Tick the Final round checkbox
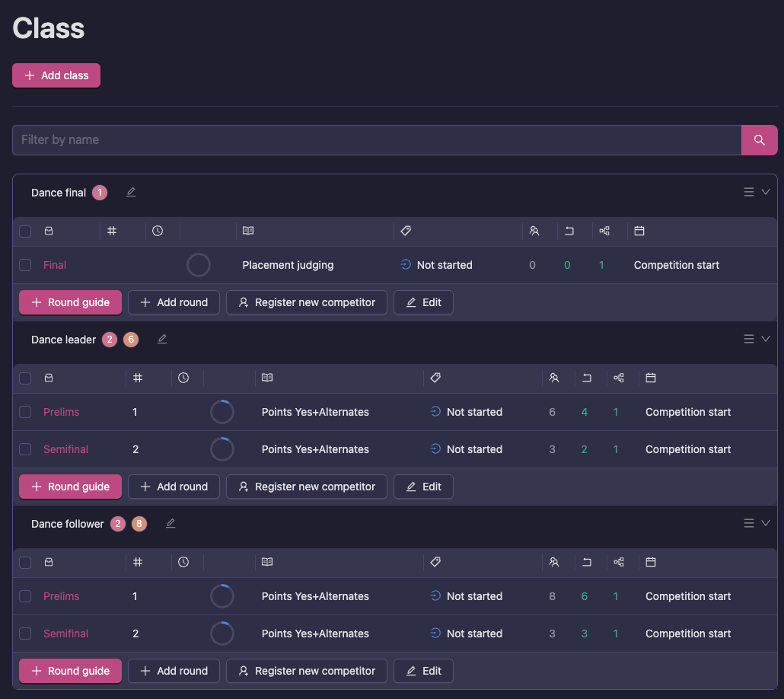Viewport: 784px width, 699px height. pos(25,265)
